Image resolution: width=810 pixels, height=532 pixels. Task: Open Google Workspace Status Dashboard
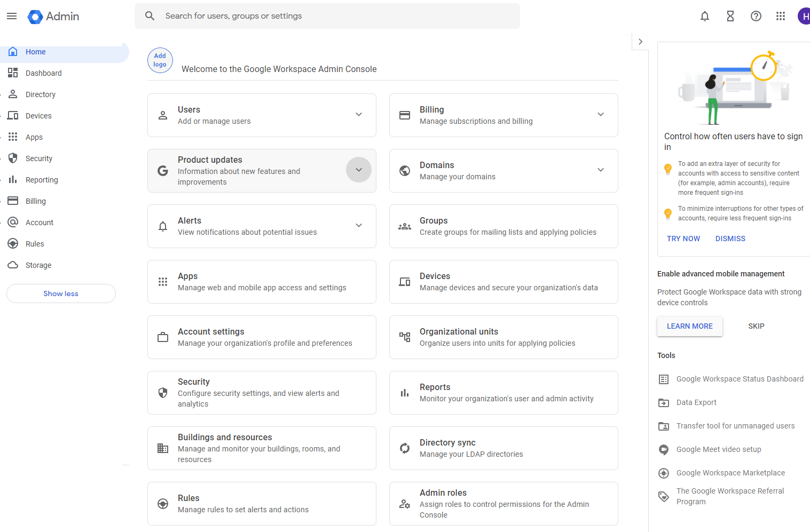(740, 379)
